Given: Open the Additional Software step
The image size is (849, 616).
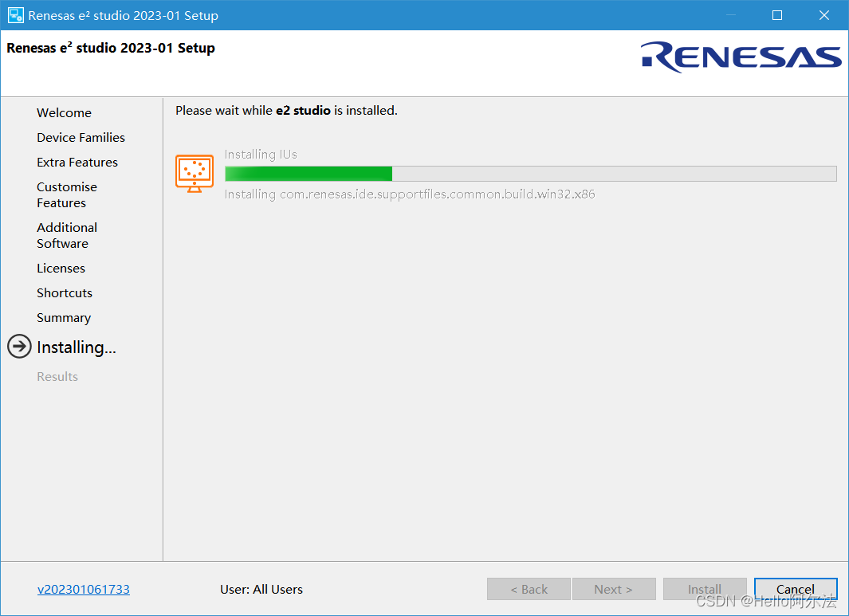Looking at the screenshot, I should point(67,235).
